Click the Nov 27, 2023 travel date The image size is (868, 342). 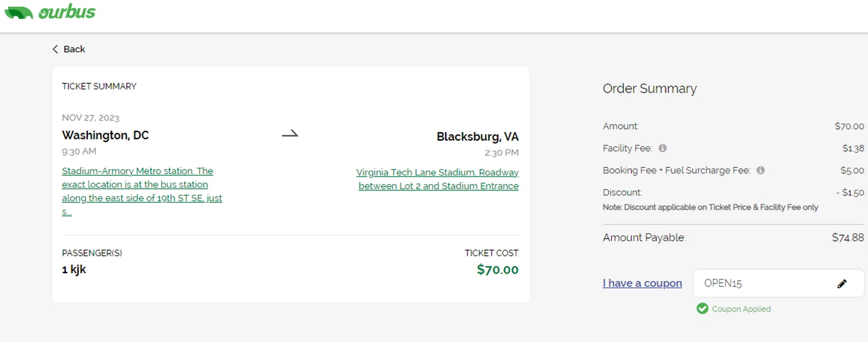point(91,118)
